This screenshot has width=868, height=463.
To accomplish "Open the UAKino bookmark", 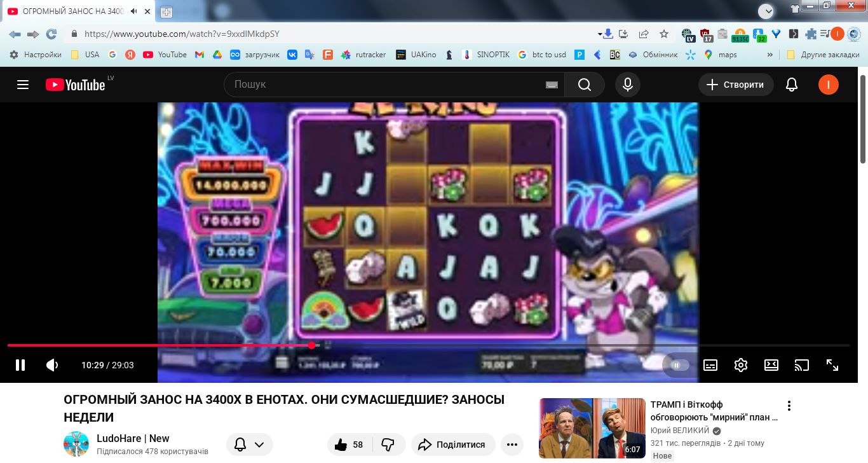I will (416, 55).
